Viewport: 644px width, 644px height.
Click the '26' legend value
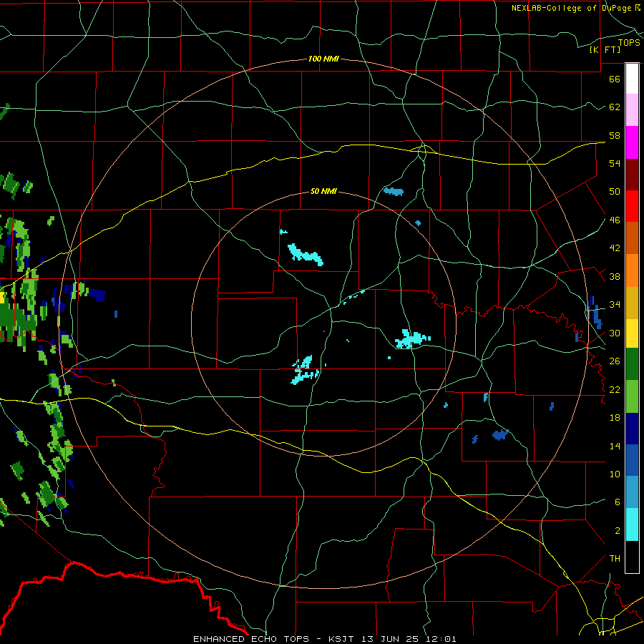(x=615, y=361)
